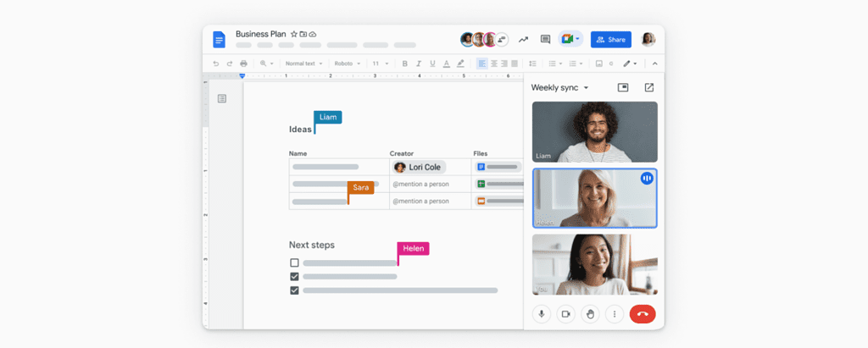Toggle bold formatting
Screen dimensions: 868x348
click(404, 64)
